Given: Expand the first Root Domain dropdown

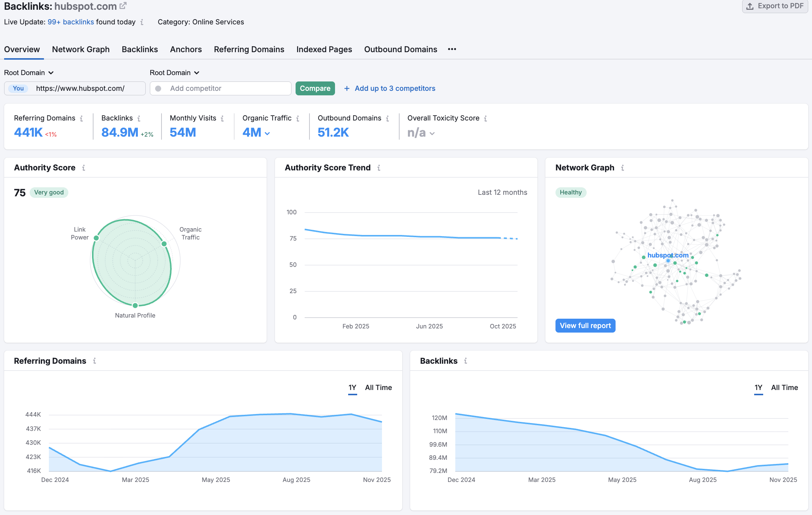Looking at the screenshot, I should pyautogui.click(x=29, y=72).
